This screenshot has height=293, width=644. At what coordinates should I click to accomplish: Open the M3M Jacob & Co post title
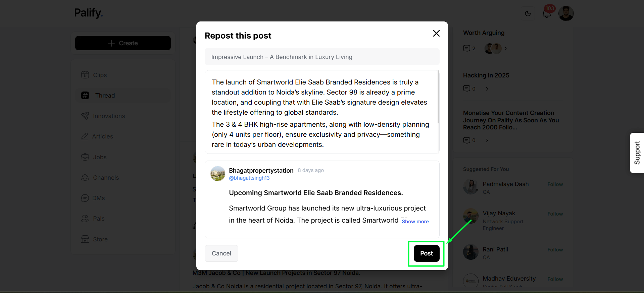pyautogui.click(x=276, y=273)
